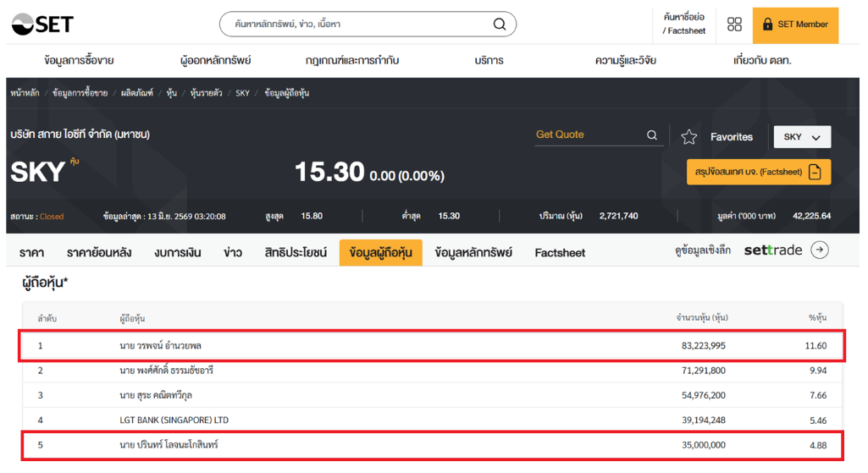Click the Factsheet document icon
Screen dimensions: 868x473
(x=815, y=172)
